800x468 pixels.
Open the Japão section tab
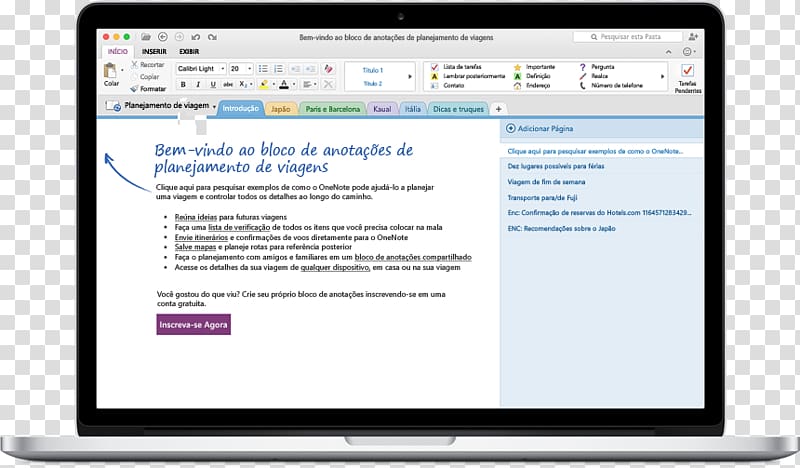(281, 109)
